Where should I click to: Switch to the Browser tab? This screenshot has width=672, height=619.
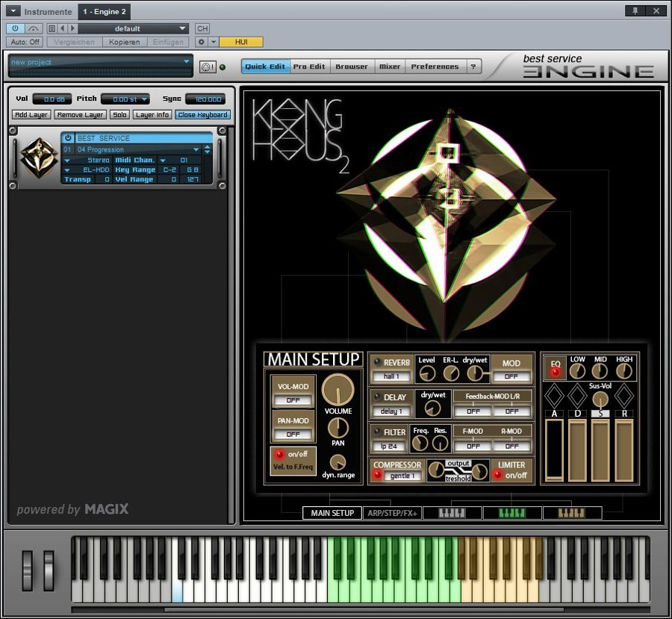point(352,66)
